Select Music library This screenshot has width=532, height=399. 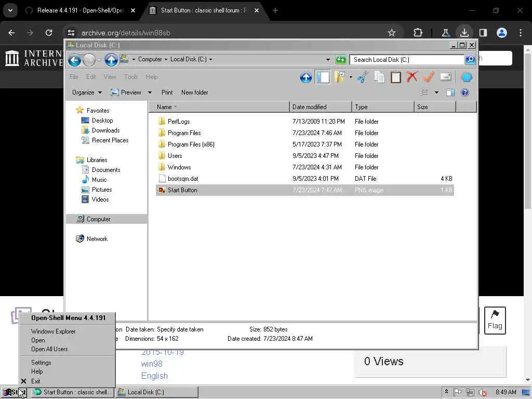pos(94,179)
